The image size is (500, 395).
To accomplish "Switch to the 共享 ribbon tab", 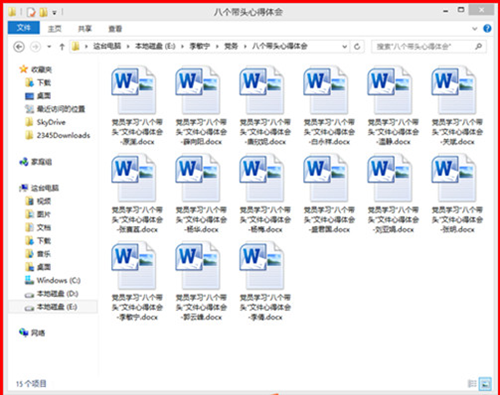I will point(85,29).
